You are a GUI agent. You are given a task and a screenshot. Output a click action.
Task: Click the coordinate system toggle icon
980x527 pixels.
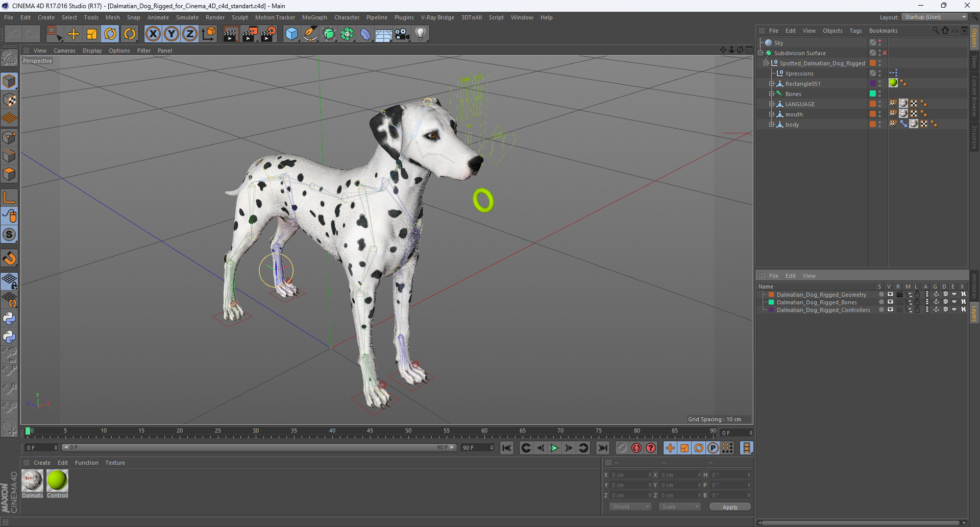209,34
